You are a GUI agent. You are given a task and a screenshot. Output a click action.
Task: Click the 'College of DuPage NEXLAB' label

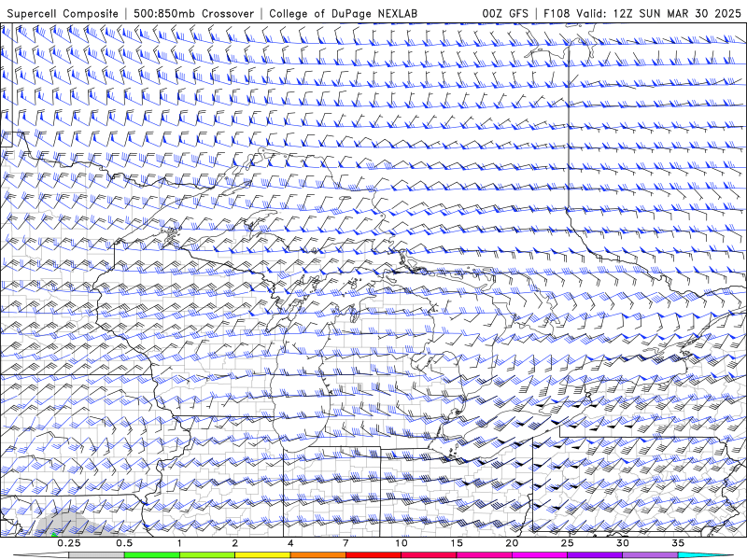pyautogui.click(x=343, y=14)
